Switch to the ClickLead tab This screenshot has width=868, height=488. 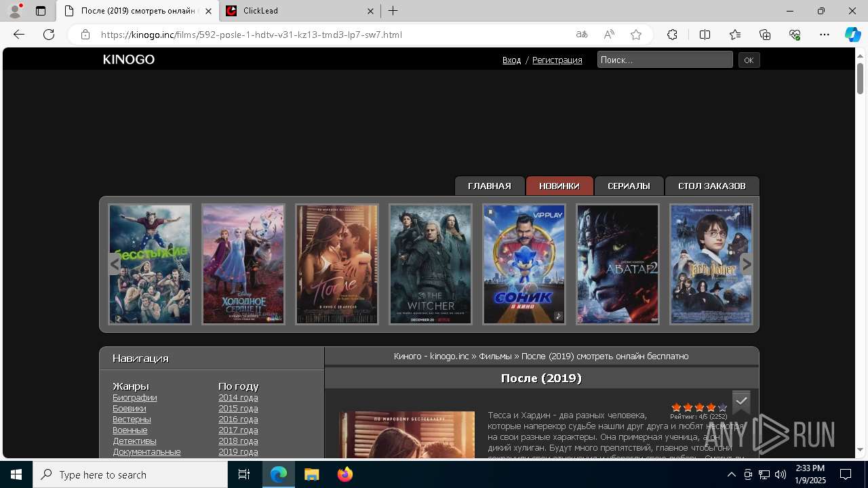click(x=300, y=11)
